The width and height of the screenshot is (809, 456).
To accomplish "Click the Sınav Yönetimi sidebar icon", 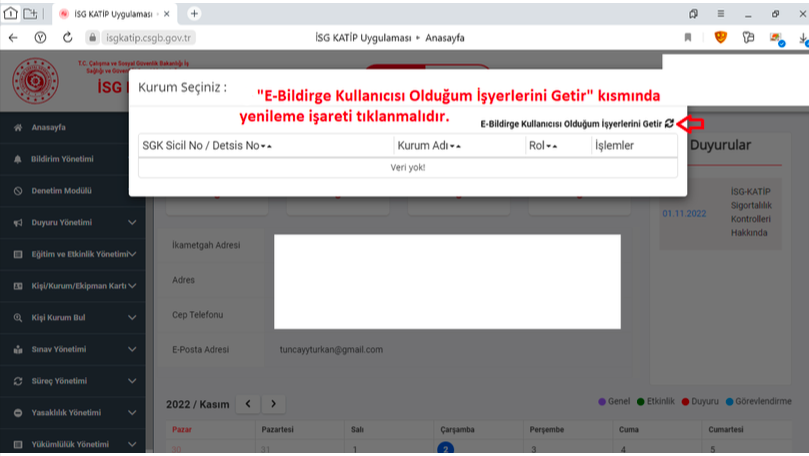I will coord(18,350).
